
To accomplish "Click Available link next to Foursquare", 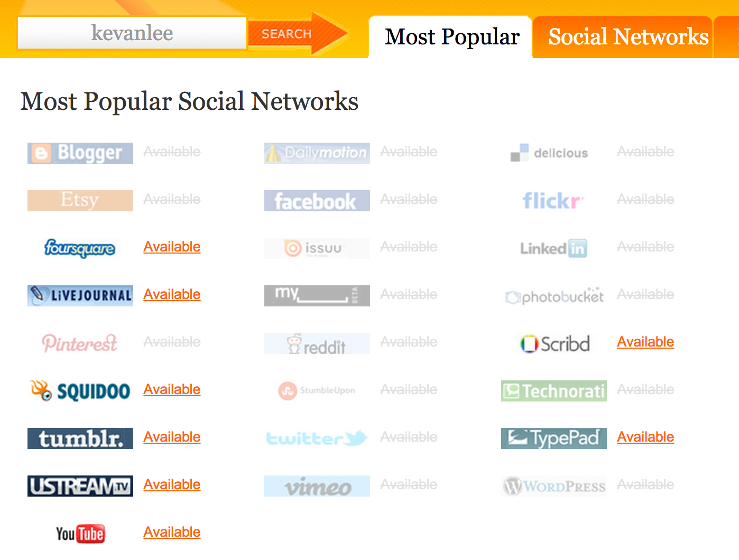I will pyautogui.click(x=172, y=247).
